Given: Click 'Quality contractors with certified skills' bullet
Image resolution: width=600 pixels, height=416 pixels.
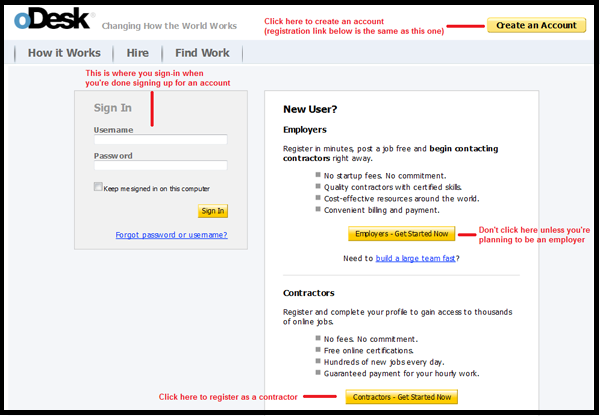Looking at the screenshot, I should point(393,187).
